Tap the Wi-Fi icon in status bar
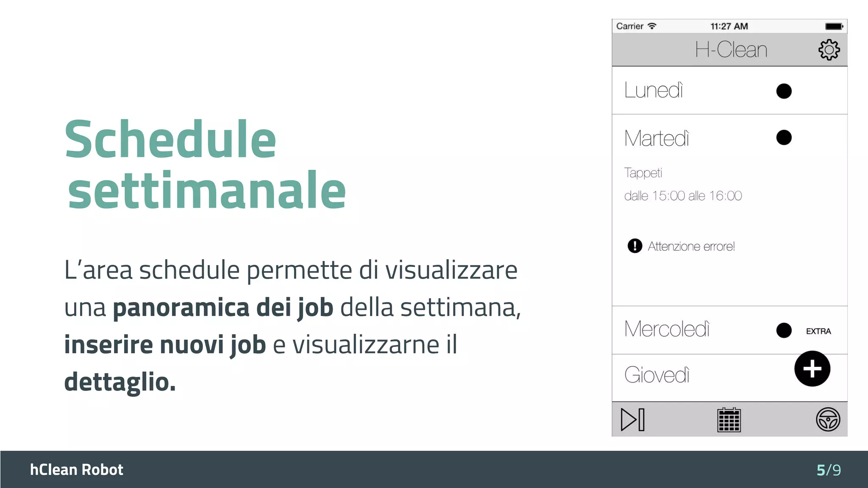 pos(652,26)
